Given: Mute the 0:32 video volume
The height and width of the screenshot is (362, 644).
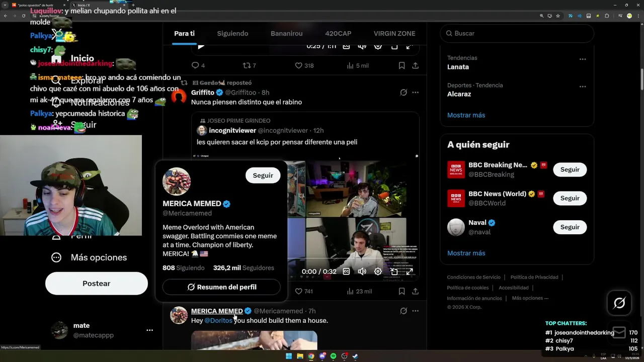Looking at the screenshot, I should tap(362, 271).
